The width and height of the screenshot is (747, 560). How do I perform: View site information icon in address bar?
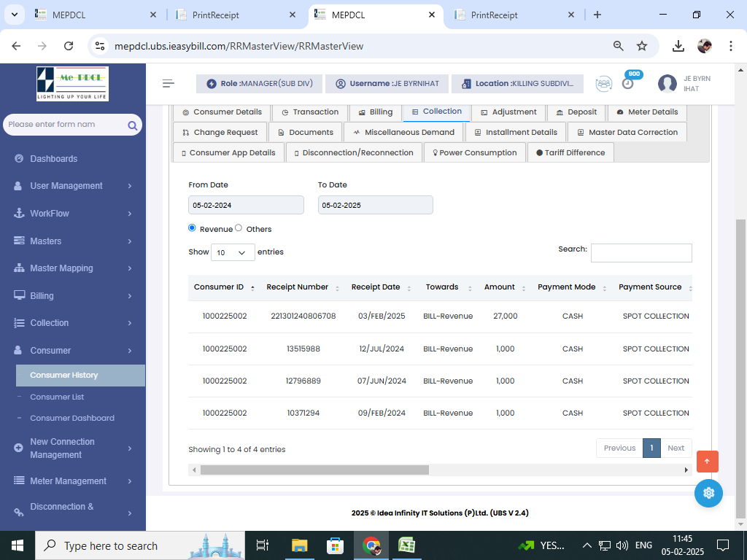point(99,46)
